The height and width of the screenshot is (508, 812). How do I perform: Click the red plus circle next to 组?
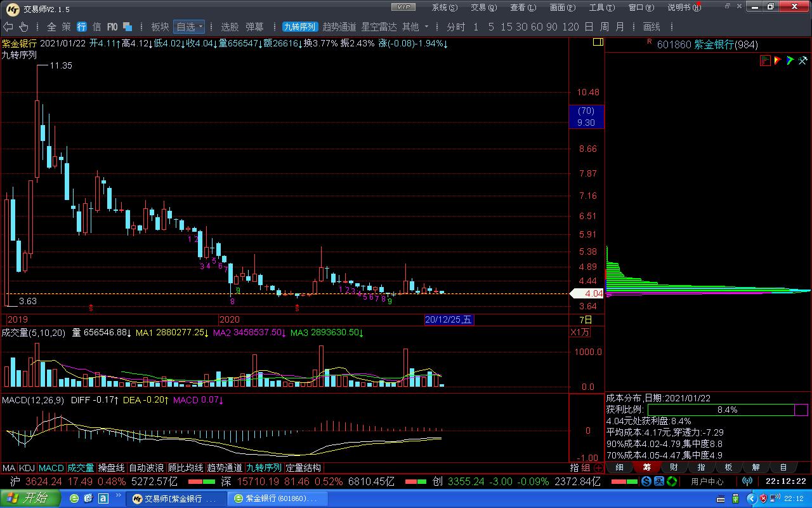(598, 468)
